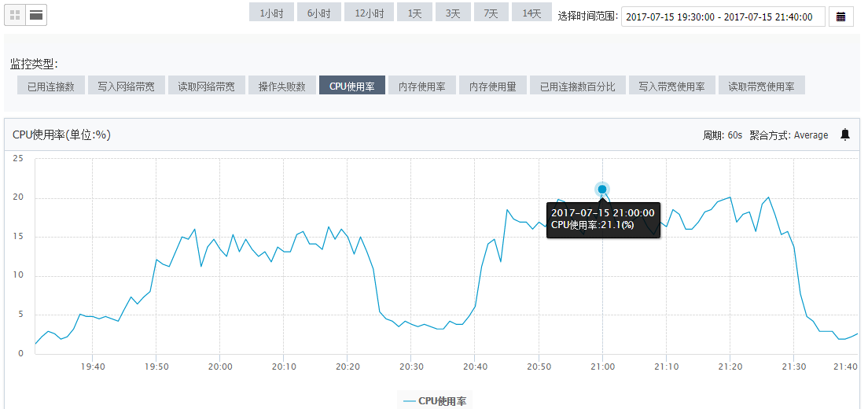Select the 1天 time range
The width and height of the screenshot is (868, 409).
coord(414,13)
